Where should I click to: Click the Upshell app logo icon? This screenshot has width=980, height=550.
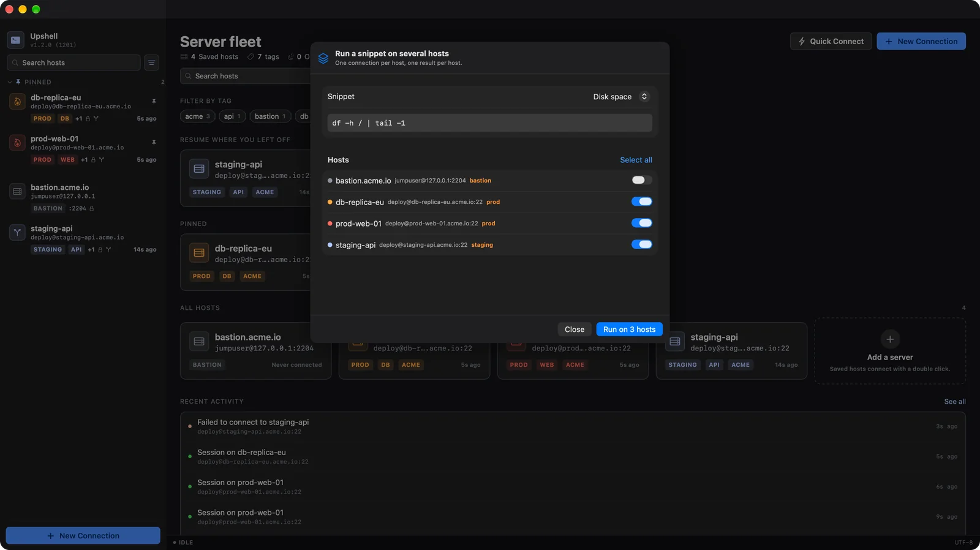pyautogui.click(x=16, y=40)
